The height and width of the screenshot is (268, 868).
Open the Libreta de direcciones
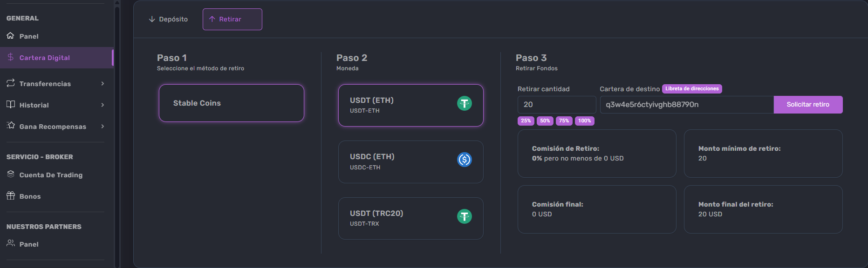(692, 88)
